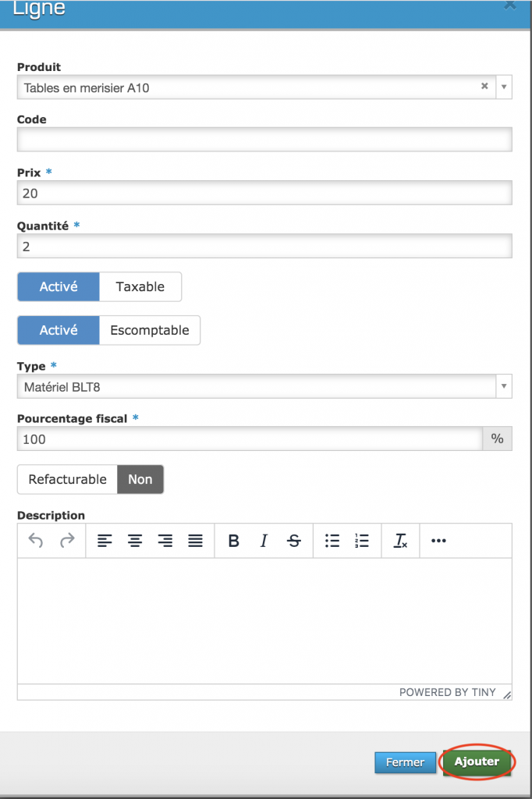This screenshot has height=799, width=532.
Task: Clear the selected product with the x
Action: click(484, 87)
